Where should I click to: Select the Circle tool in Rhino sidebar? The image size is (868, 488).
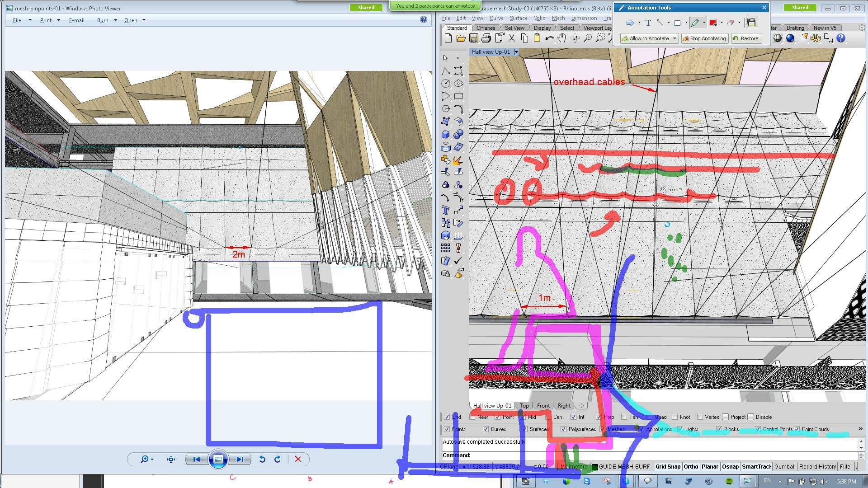click(446, 84)
